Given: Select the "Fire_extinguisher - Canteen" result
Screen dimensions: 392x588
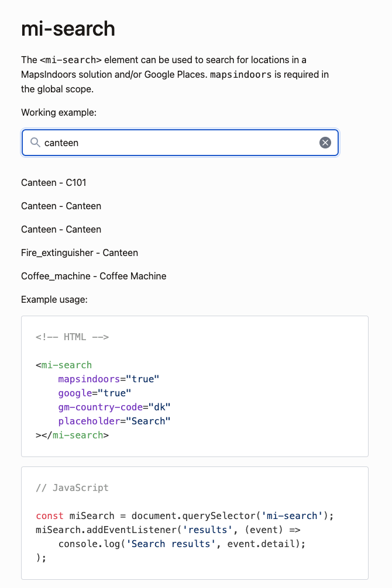Looking at the screenshot, I should [x=80, y=253].
